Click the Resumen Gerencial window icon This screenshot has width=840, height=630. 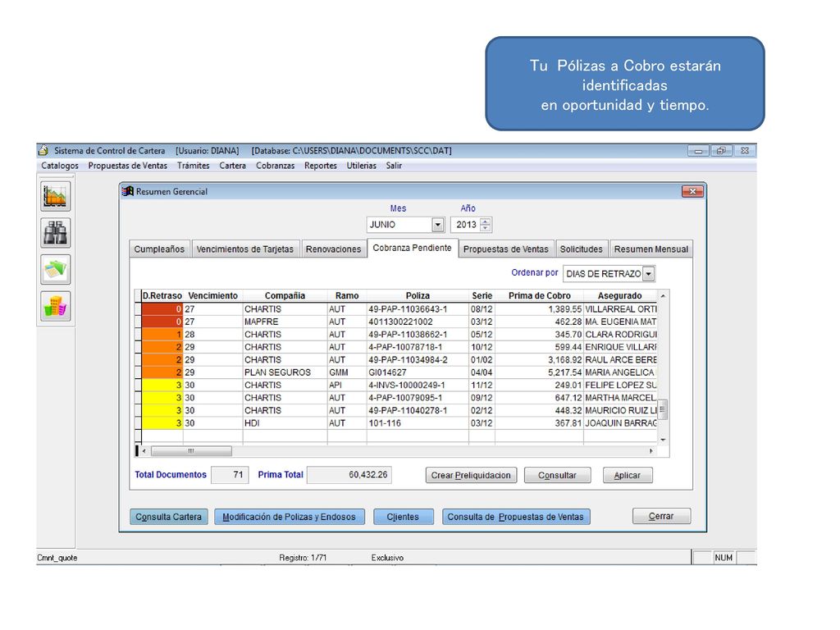(x=127, y=191)
